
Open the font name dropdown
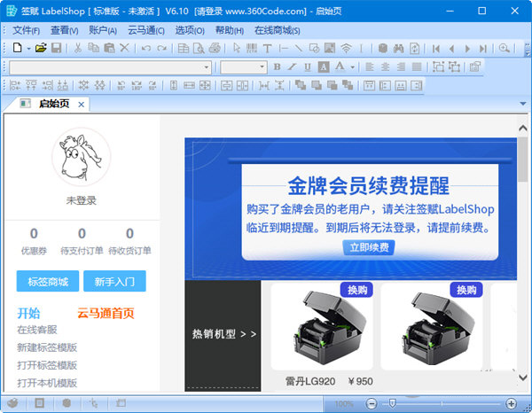(x=207, y=67)
